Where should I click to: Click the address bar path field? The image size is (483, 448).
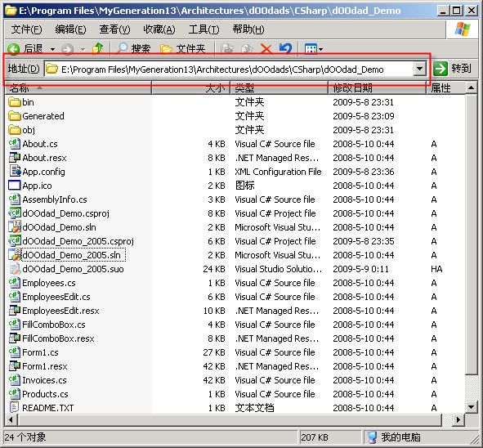(229, 69)
